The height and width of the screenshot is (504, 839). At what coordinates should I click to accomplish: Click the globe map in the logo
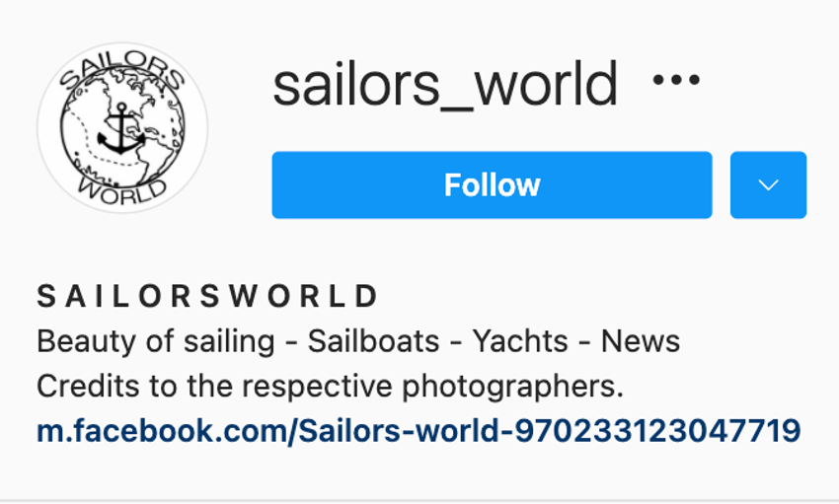click(x=122, y=128)
